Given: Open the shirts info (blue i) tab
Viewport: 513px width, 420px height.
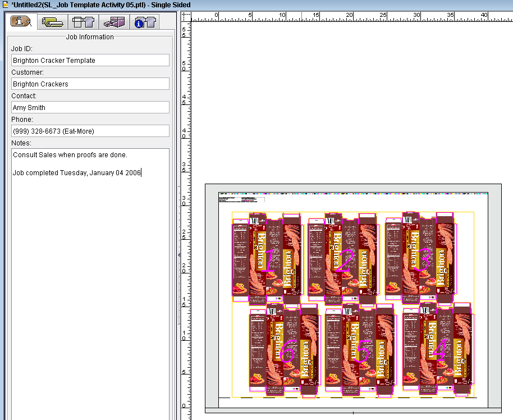Looking at the screenshot, I should tap(145, 22).
